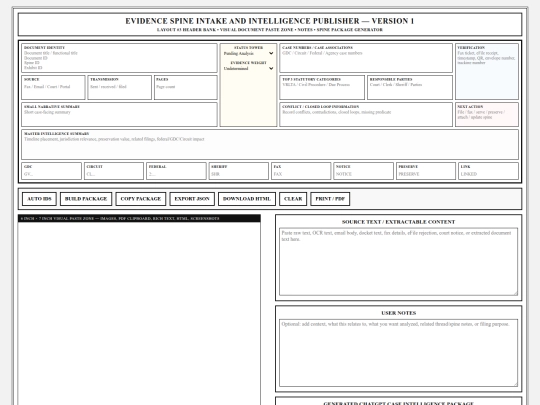Focus the Document title field in Document Identity
The height and width of the screenshot is (405, 540).
(120, 53)
